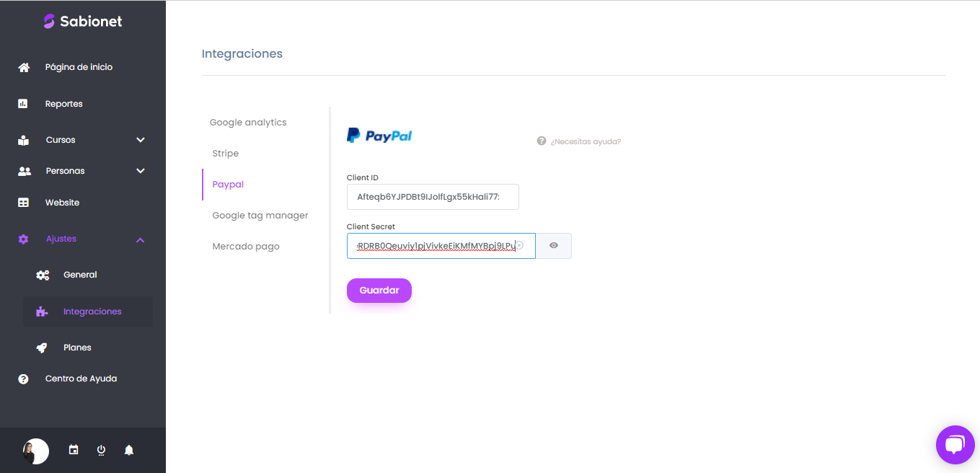Screen dimensions: 980x473
Task: Click the PayPal logo
Action: pyautogui.click(x=379, y=136)
